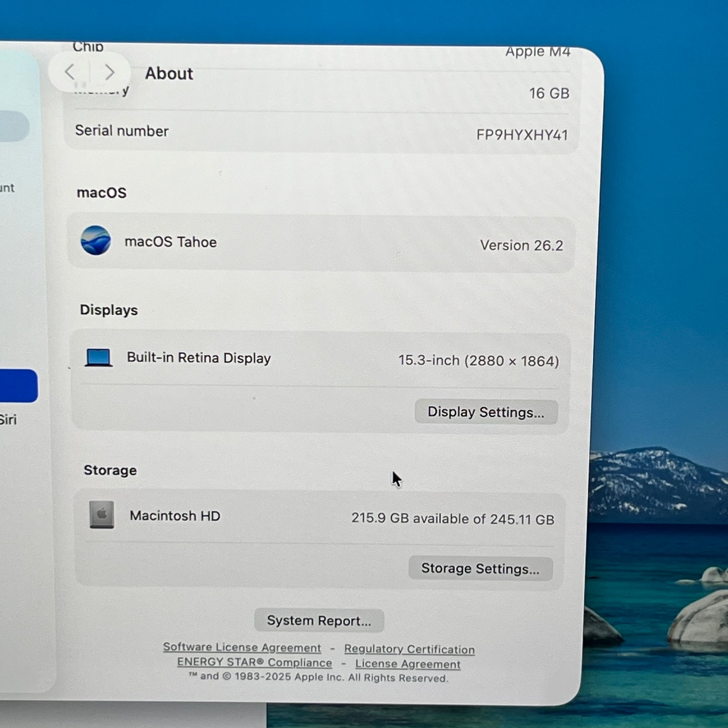Open Regulatory Certification link
The height and width of the screenshot is (728, 728).
[410, 649]
